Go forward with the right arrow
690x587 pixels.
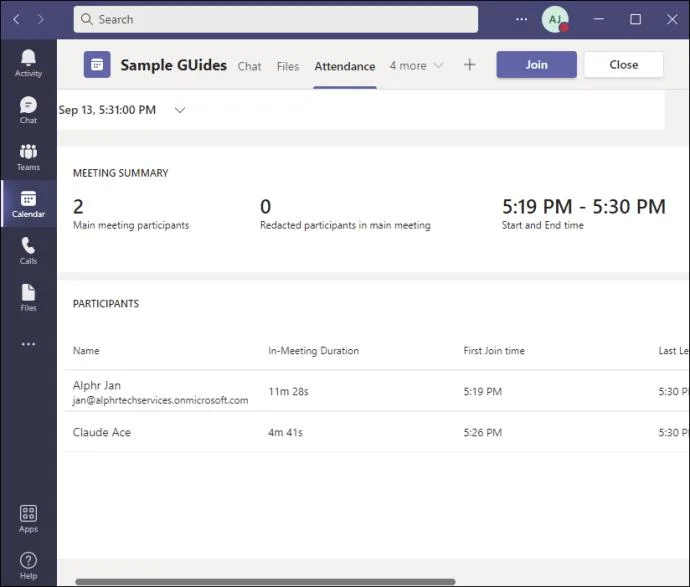pos(40,19)
